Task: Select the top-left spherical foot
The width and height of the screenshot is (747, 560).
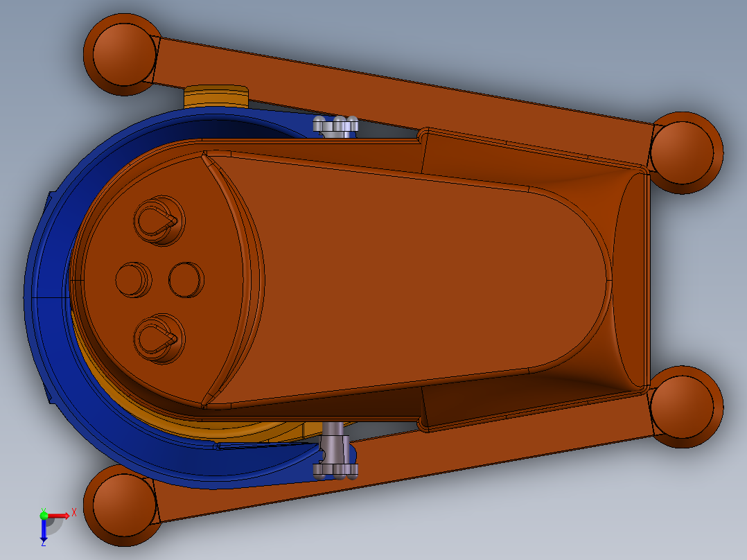Action: [x=123, y=54]
